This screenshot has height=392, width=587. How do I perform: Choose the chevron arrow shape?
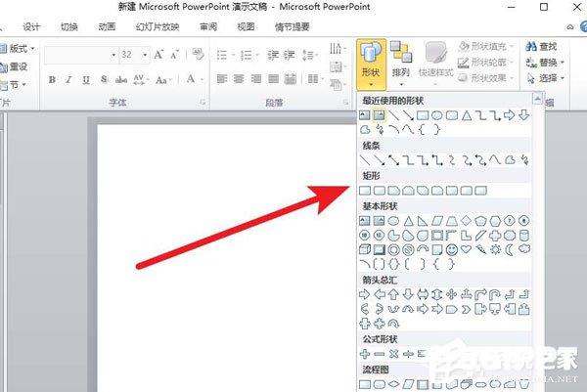pos(466,309)
